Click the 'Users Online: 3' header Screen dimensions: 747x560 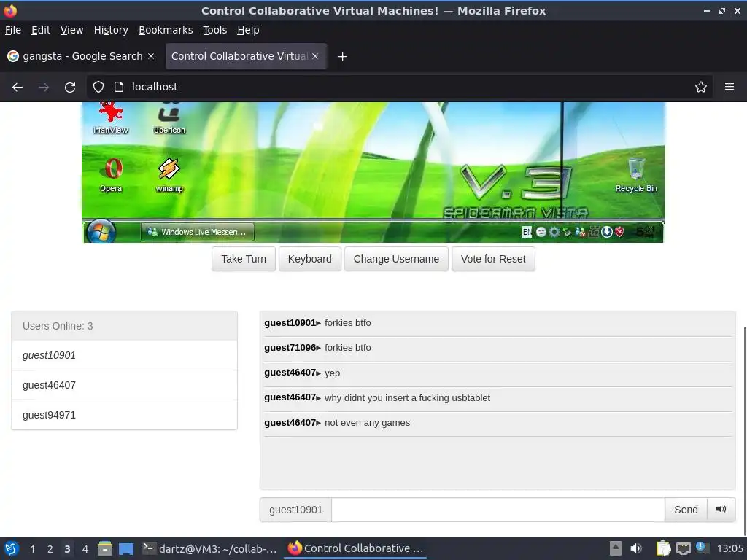(124, 326)
